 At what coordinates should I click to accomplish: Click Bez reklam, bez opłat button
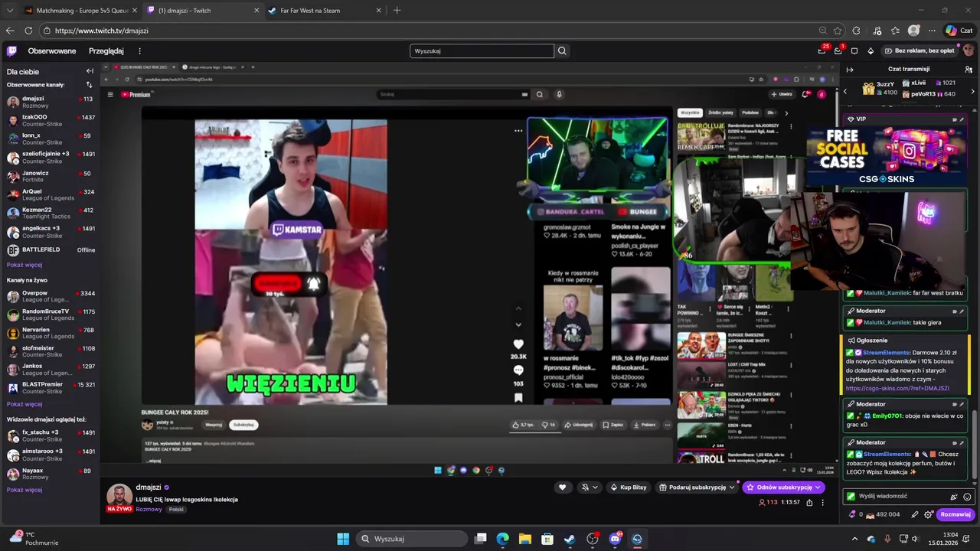[919, 51]
